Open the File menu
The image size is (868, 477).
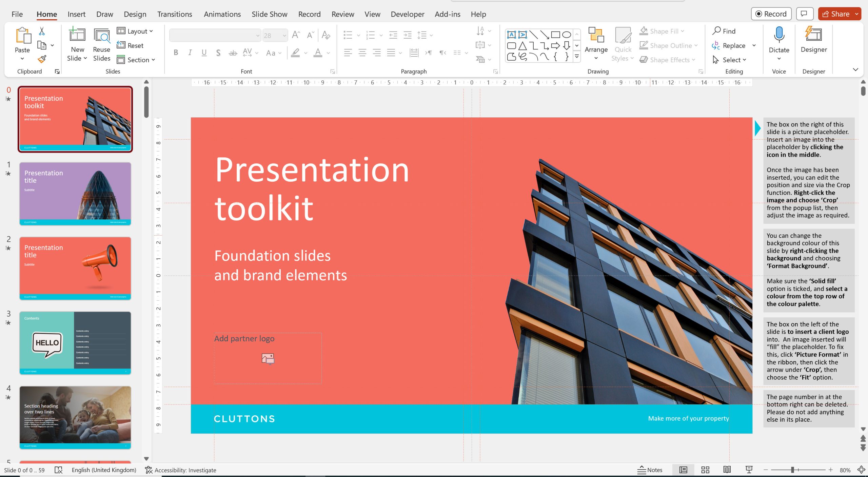click(x=17, y=14)
